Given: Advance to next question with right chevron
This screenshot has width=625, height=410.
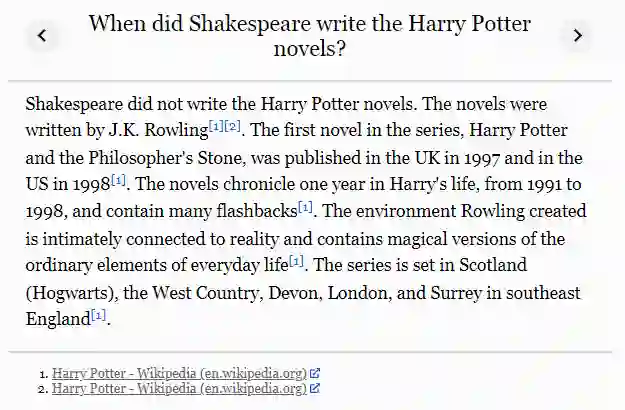Looking at the screenshot, I should click(577, 36).
